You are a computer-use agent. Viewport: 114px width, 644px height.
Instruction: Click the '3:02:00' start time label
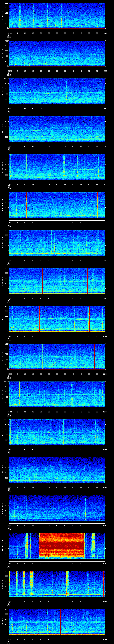click(x=9, y=71)
